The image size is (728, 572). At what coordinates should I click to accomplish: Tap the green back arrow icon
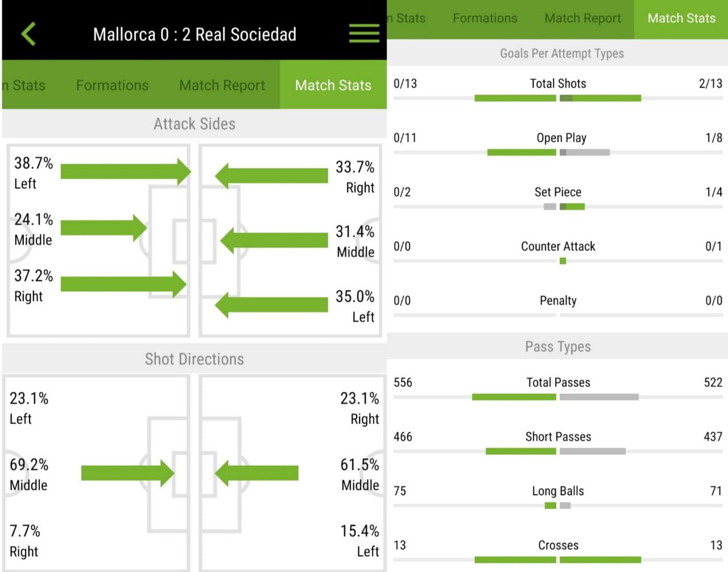click(28, 34)
